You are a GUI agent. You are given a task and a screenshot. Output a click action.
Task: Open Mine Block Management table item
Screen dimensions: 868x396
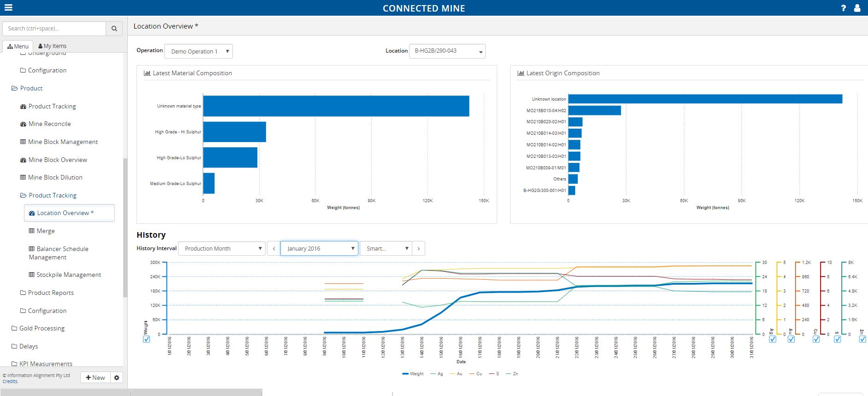(x=59, y=142)
